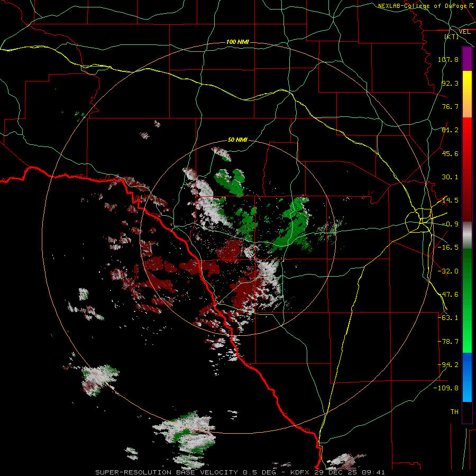Viewport: 476px width, 476px height.
Task: Click the yellow segment of velocity color scale
Action: click(467, 82)
